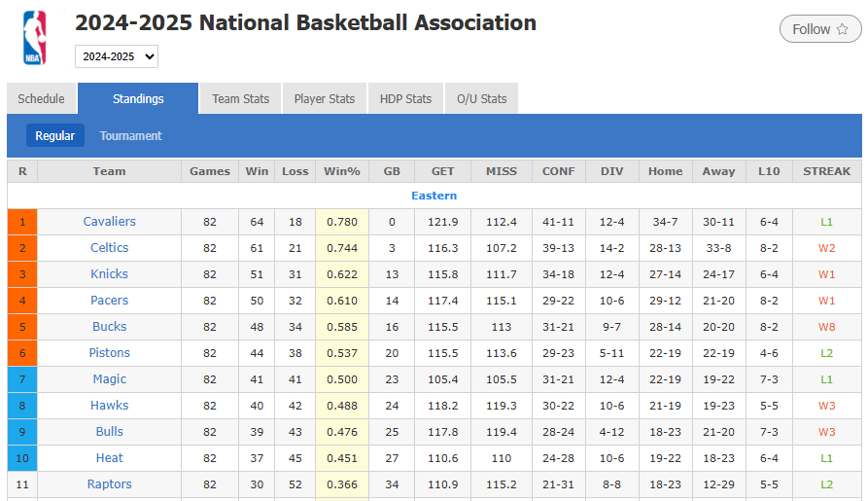This screenshot has height=501, width=868.
Task: Click the Win% column header
Action: coord(341,171)
